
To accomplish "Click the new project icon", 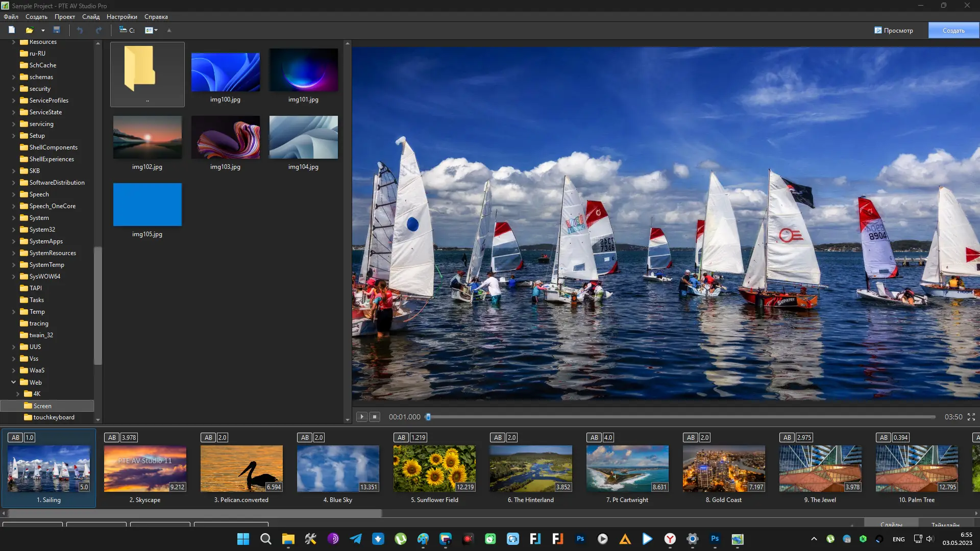I will click(12, 30).
